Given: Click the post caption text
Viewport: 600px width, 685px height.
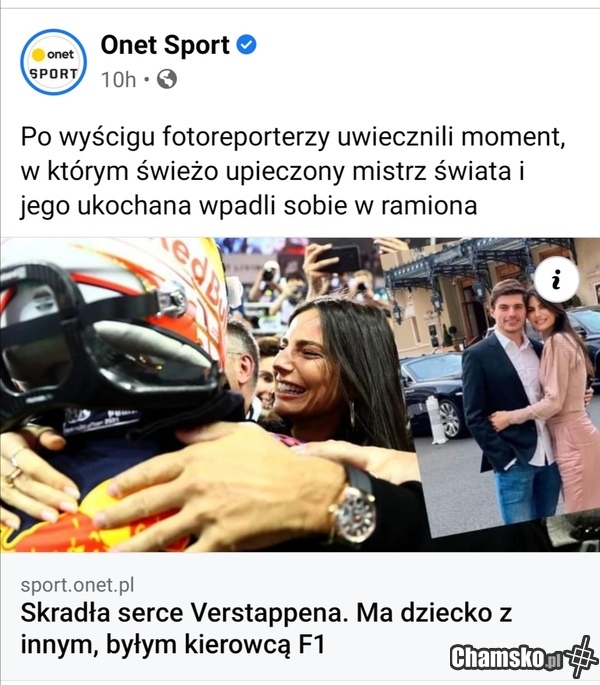Looking at the screenshot, I should pos(293,171).
